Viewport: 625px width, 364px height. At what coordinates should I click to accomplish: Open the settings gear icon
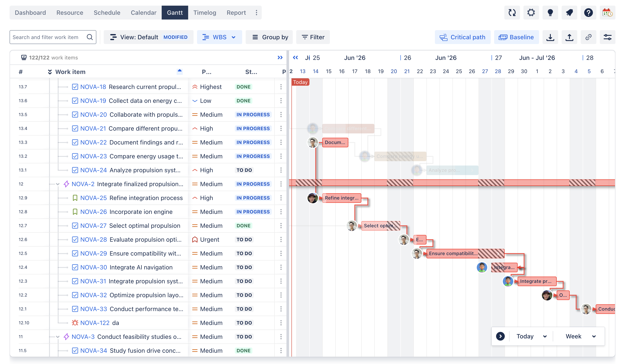(531, 12)
